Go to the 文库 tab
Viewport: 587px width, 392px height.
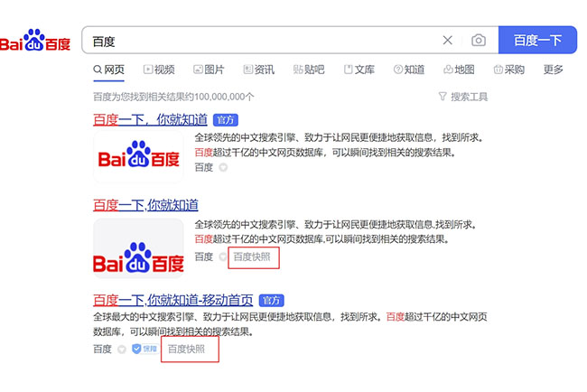pos(359,70)
